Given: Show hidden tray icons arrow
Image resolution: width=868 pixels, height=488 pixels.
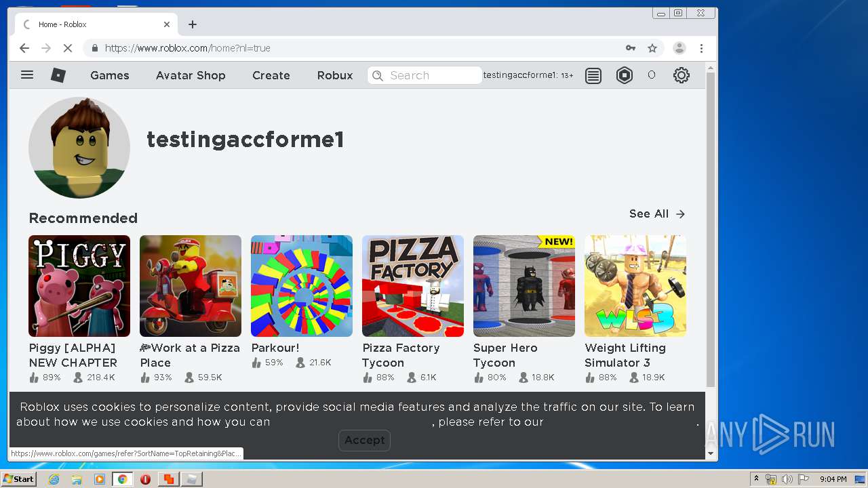Looking at the screenshot, I should [x=756, y=479].
